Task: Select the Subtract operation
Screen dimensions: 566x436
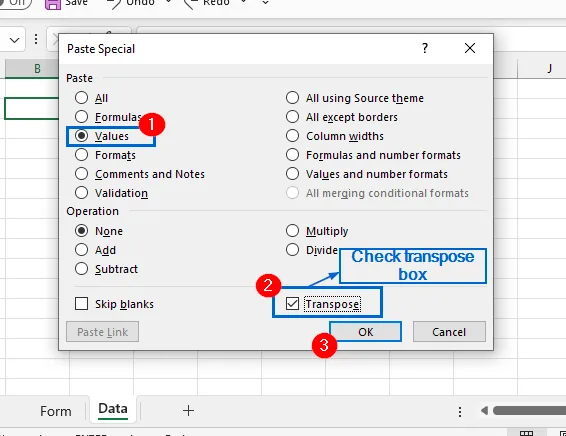Action: (x=82, y=269)
